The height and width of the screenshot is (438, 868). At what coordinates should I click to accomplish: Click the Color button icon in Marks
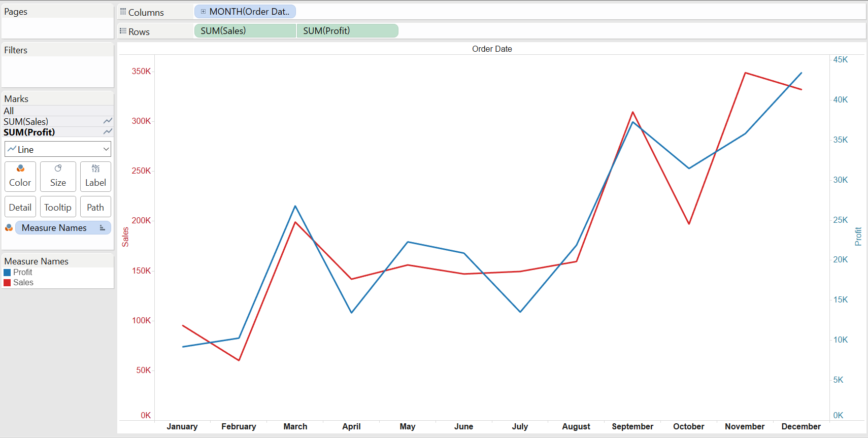pos(20,168)
